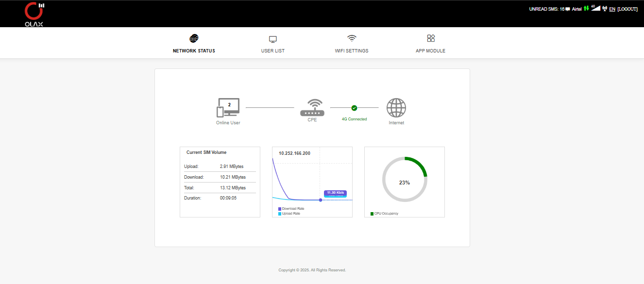The width and height of the screenshot is (644, 284).
Task: Toggle CPU Occupancy legend swatch
Action: click(x=372, y=214)
